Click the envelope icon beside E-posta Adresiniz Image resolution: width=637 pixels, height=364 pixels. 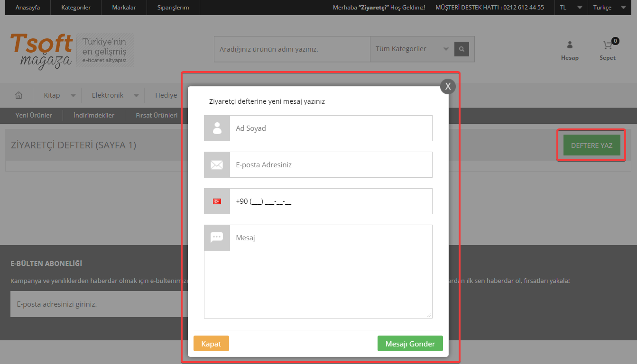click(217, 165)
